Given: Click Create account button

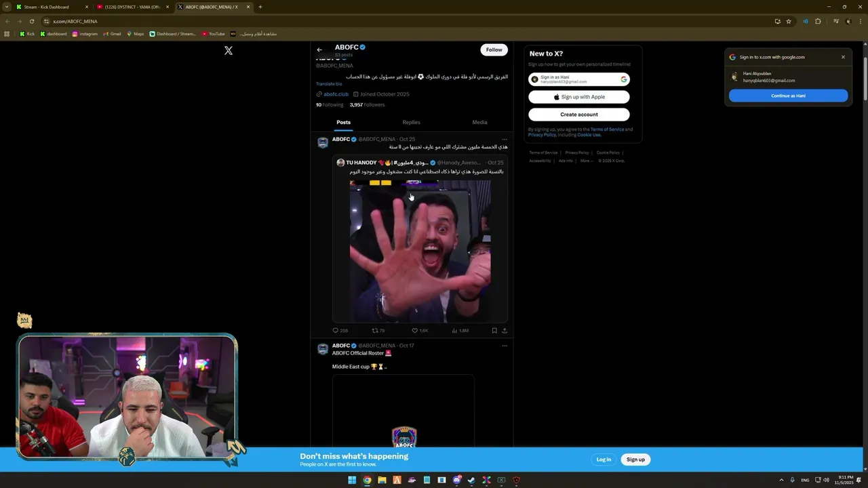Looking at the screenshot, I should [x=579, y=115].
